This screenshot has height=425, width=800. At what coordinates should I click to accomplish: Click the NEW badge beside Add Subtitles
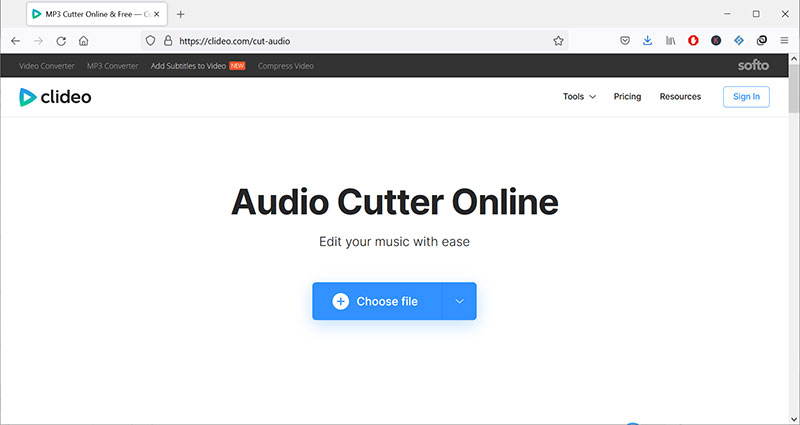(237, 66)
